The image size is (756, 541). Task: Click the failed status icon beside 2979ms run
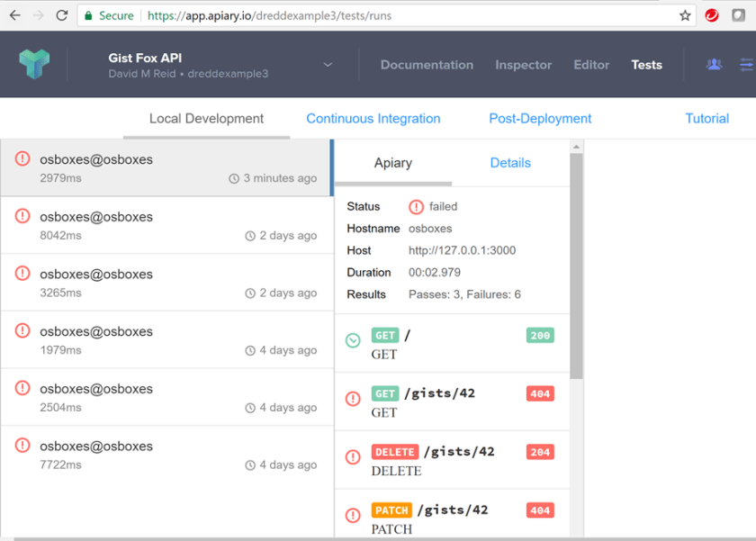pos(23,159)
